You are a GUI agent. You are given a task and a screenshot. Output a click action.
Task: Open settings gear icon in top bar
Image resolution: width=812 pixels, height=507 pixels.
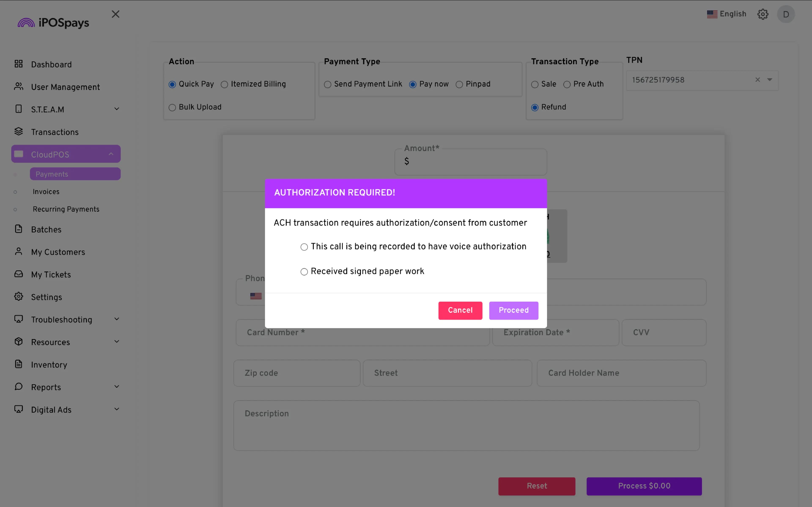coord(763,14)
